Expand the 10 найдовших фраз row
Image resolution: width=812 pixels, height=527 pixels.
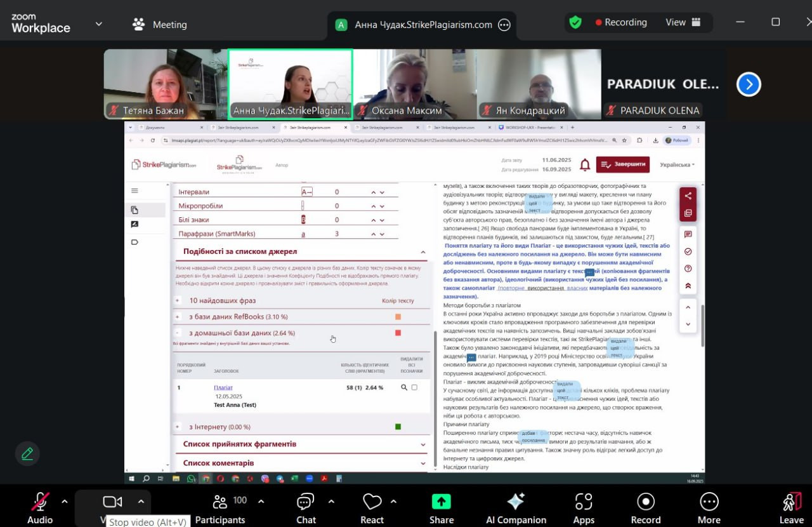point(178,300)
